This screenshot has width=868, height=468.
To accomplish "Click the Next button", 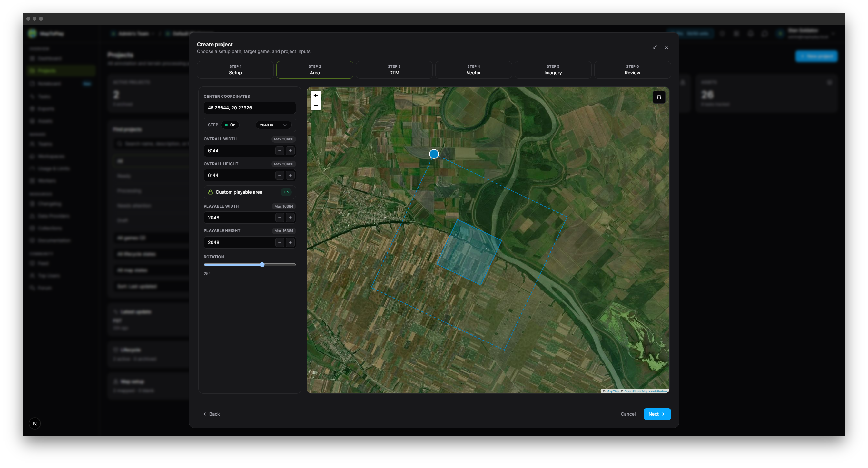I will pos(657,414).
